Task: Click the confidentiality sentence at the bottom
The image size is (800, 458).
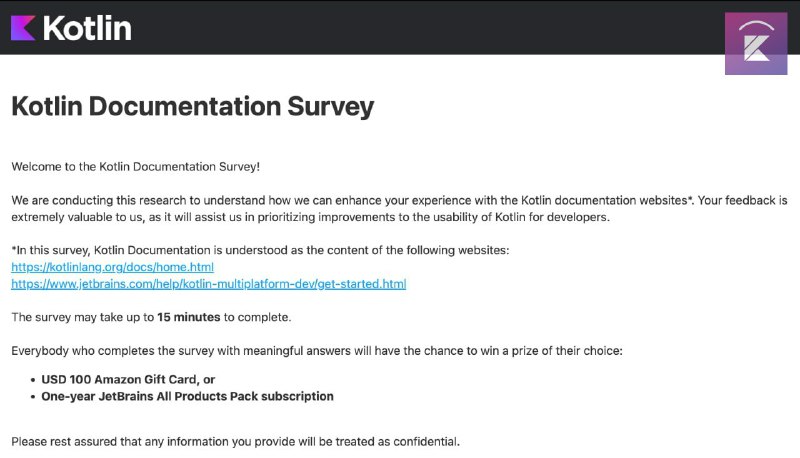Action: (236, 442)
